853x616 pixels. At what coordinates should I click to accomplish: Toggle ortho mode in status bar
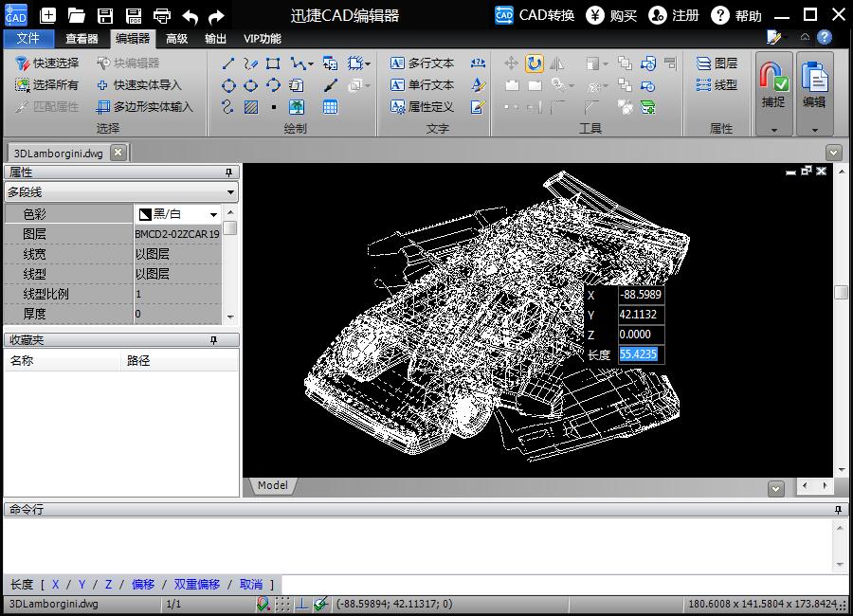[302, 604]
